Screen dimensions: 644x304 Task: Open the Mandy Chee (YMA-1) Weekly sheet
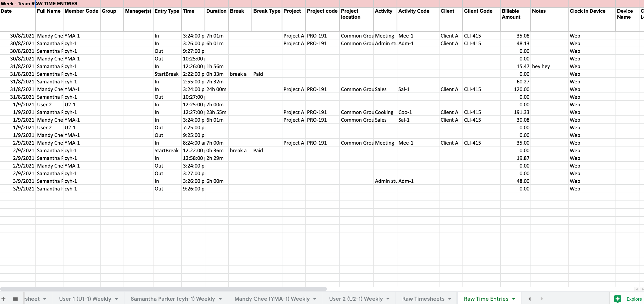point(272,299)
